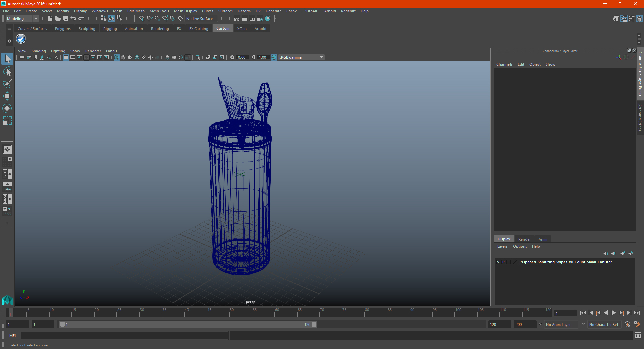Select by component type mode
644x349 pixels.
119,19
